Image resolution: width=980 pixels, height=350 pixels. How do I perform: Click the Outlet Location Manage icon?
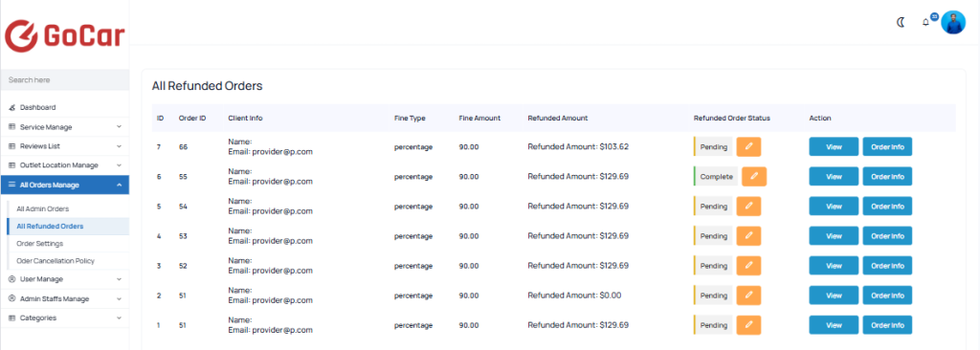point(11,165)
